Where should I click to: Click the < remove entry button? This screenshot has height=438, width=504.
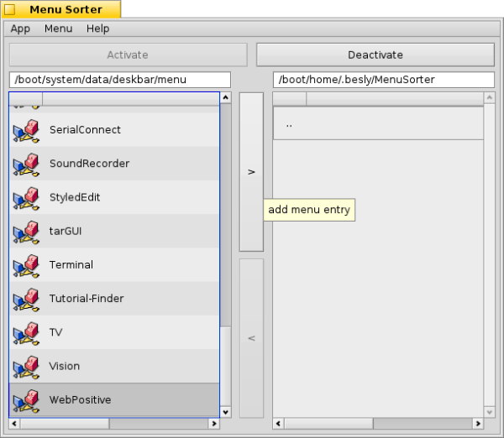[x=251, y=337]
